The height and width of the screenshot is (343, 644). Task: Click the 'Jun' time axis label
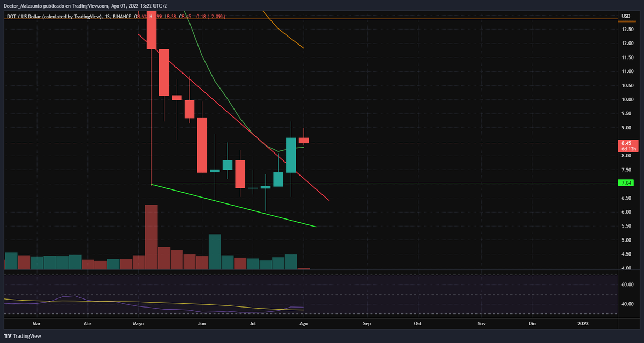coord(202,324)
